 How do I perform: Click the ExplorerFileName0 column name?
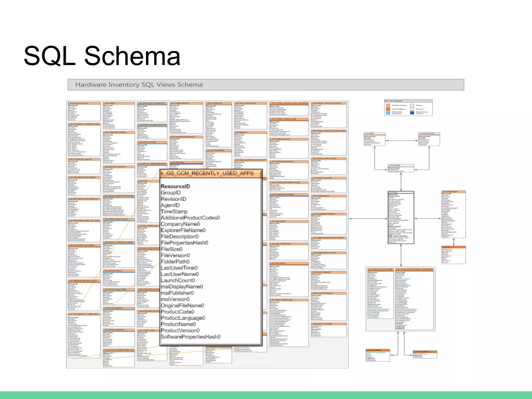183,230
